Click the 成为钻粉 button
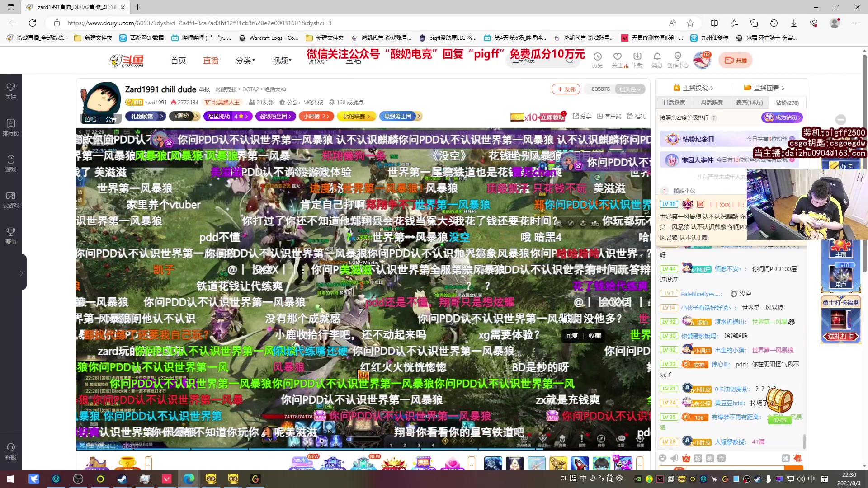 pyautogui.click(x=782, y=117)
